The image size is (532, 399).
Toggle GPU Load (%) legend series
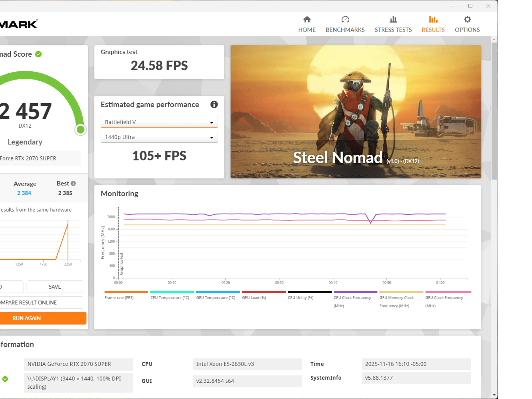pos(264,296)
